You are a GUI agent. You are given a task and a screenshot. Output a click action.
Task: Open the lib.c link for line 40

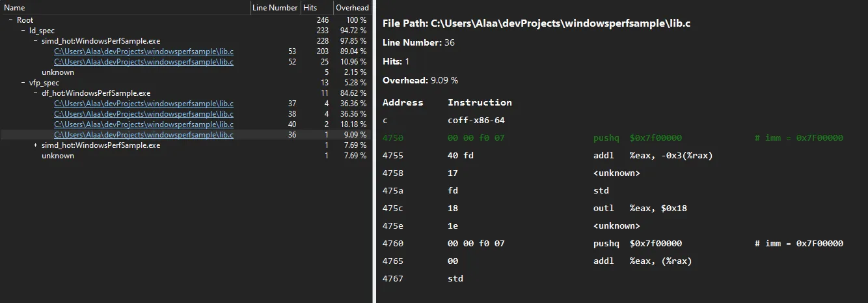[x=143, y=124]
